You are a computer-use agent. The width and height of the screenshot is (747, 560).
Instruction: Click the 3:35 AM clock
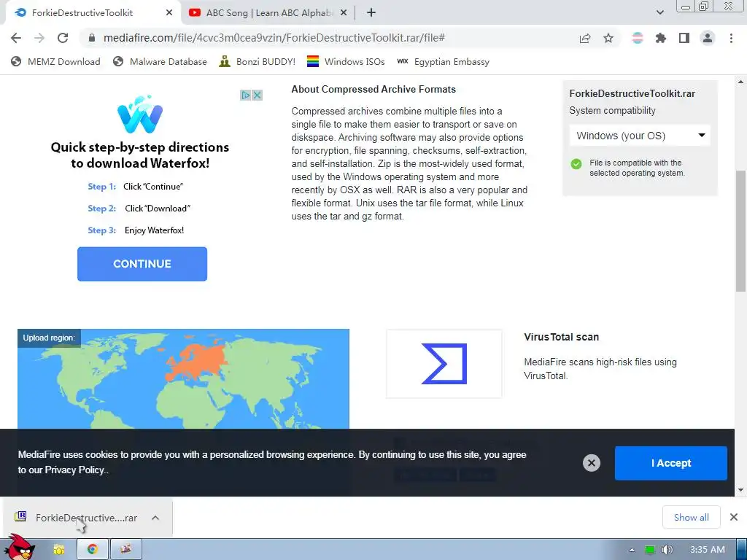point(708,550)
